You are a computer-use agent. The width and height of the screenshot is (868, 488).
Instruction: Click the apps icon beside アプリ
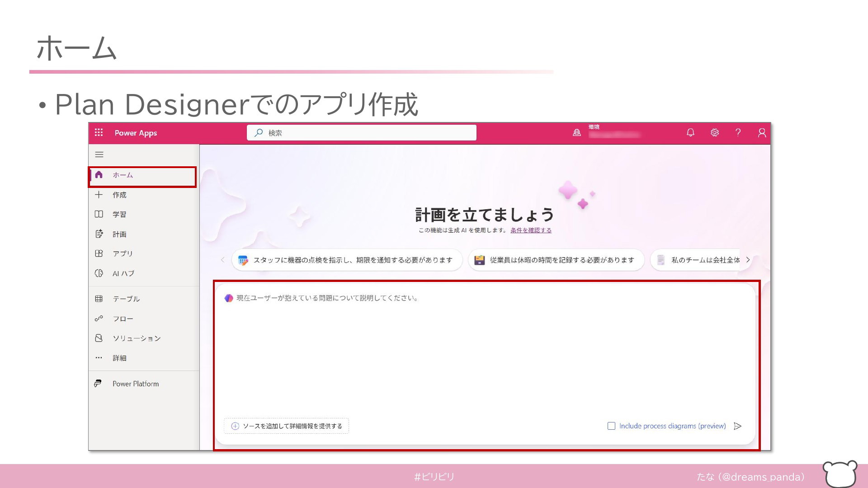tap(99, 253)
